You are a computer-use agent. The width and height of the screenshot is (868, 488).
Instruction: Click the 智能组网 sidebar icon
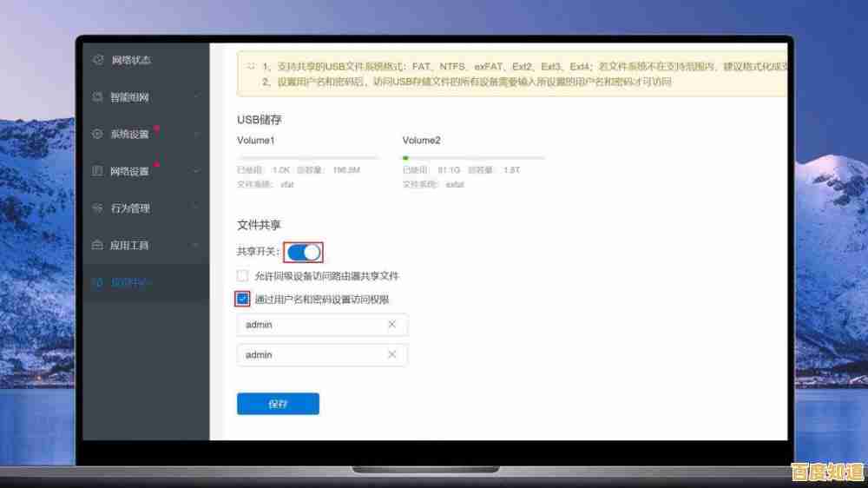[97, 97]
